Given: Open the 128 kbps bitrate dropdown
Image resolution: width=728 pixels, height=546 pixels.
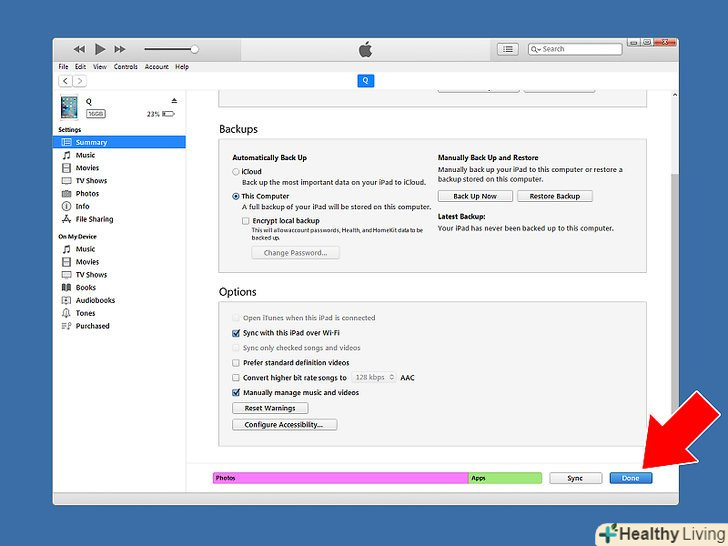Looking at the screenshot, I should (x=374, y=377).
